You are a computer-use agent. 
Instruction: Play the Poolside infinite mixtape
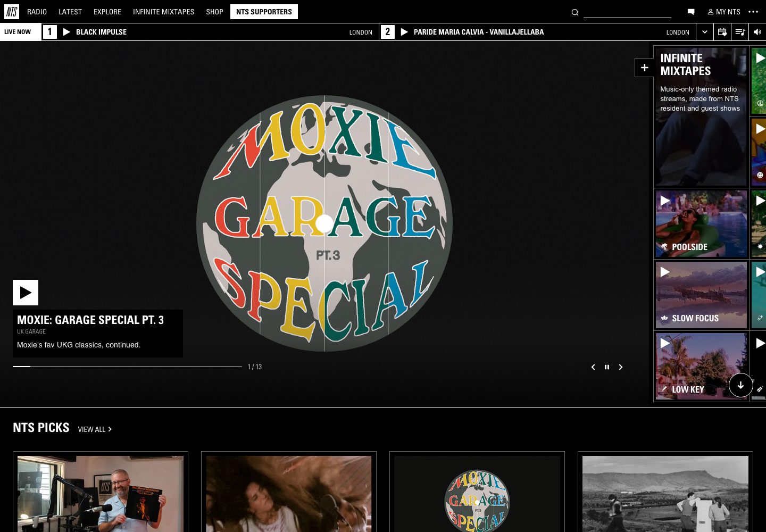(665, 201)
